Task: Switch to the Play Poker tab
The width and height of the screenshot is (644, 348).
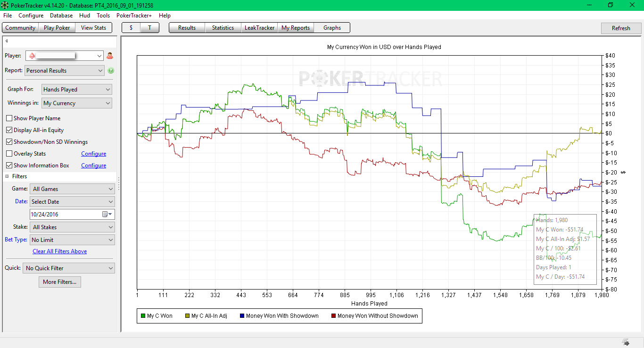Action: (57, 28)
